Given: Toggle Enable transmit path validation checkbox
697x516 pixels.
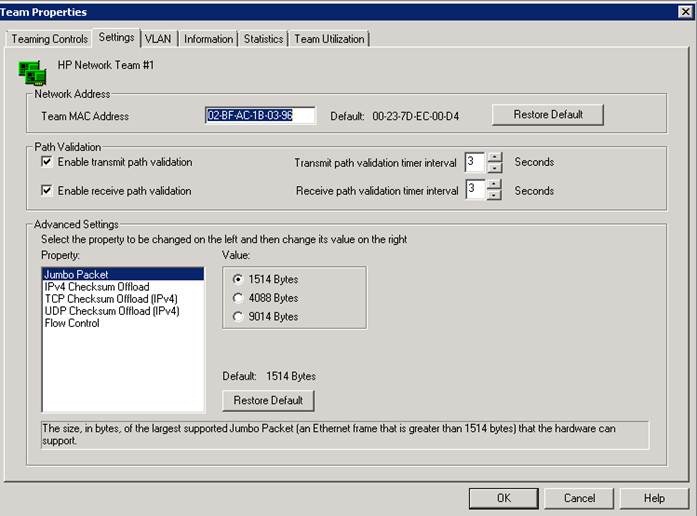Looking at the screenshot, I should [47, 162].
